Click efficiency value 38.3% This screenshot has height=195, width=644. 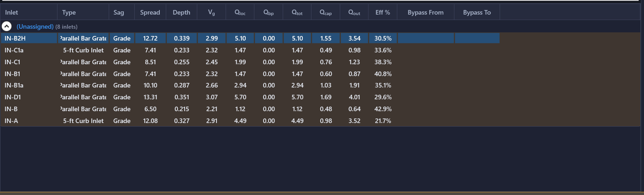tap(383, 62)
